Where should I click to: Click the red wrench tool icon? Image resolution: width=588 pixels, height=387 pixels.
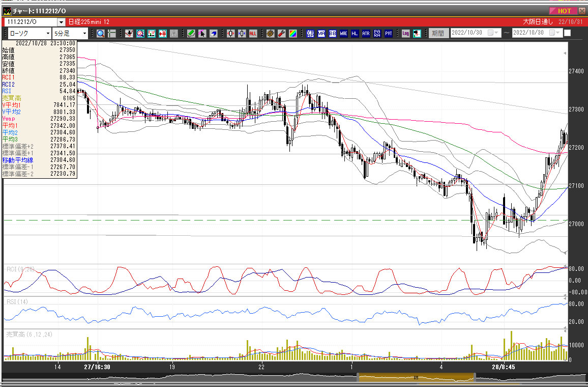(x=282, y=34)
